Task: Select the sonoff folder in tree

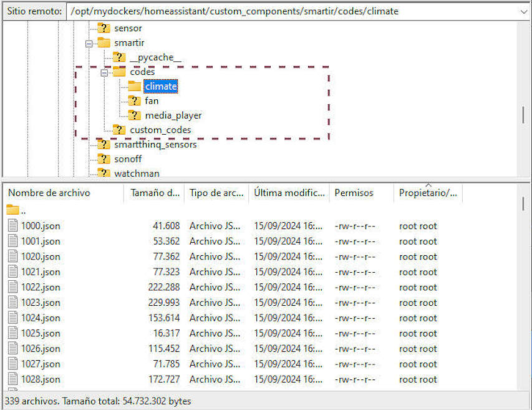Action: coord(128,159)
